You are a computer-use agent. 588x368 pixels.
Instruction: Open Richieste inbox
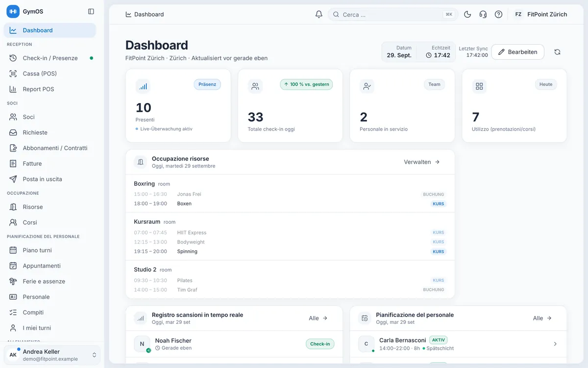pos(50,132)
